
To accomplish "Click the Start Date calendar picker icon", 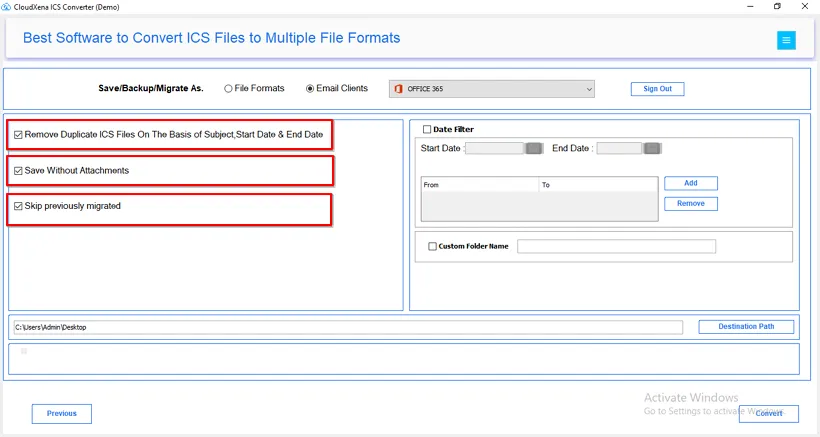I will (x=534, y=148).
